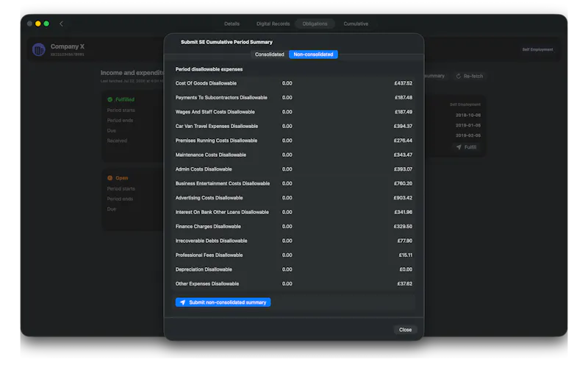
Task: Click the orange Open status icon
Action: pos(110,178)
